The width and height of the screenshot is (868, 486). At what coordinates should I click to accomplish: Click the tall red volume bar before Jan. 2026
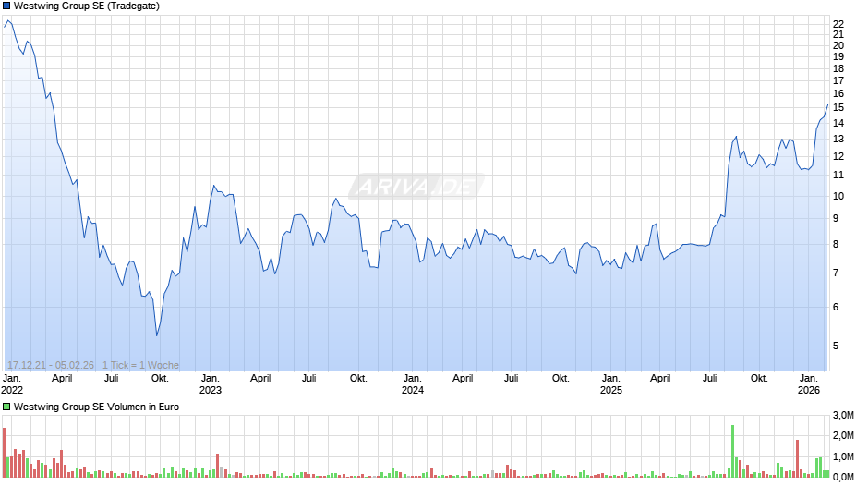pyautogui.click(x=797, y=459)
